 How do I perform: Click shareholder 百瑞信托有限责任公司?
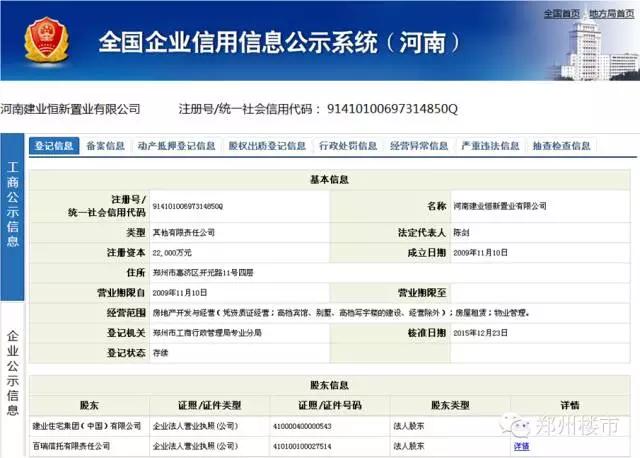[x=71, y=446]
